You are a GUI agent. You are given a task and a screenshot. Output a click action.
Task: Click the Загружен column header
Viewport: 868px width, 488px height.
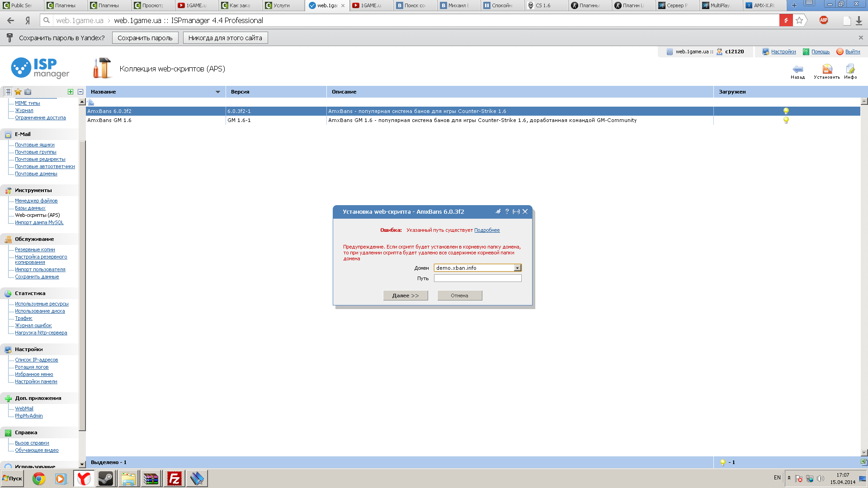click(x=787, y=92)
